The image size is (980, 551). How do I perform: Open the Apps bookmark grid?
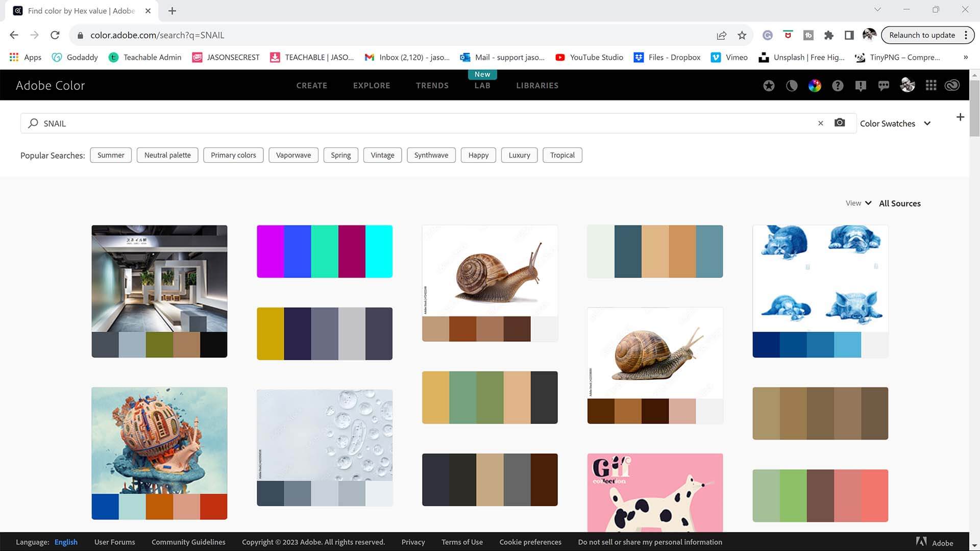point(25,57)
